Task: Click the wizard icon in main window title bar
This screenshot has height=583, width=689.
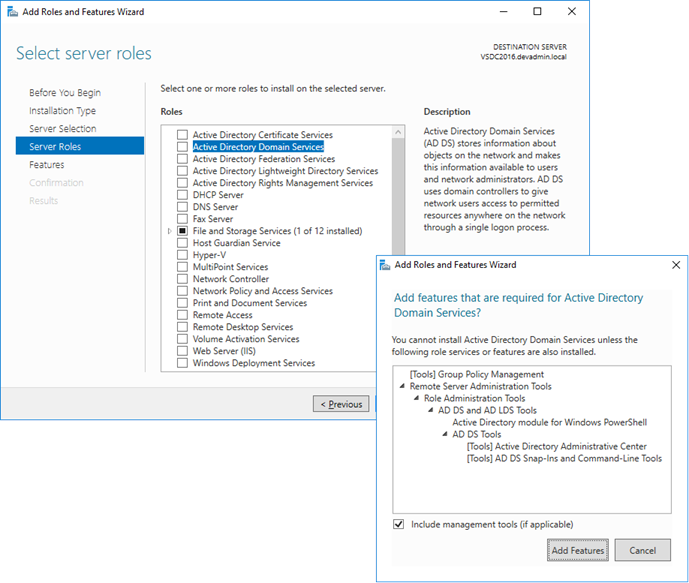Action: [12, 12]
